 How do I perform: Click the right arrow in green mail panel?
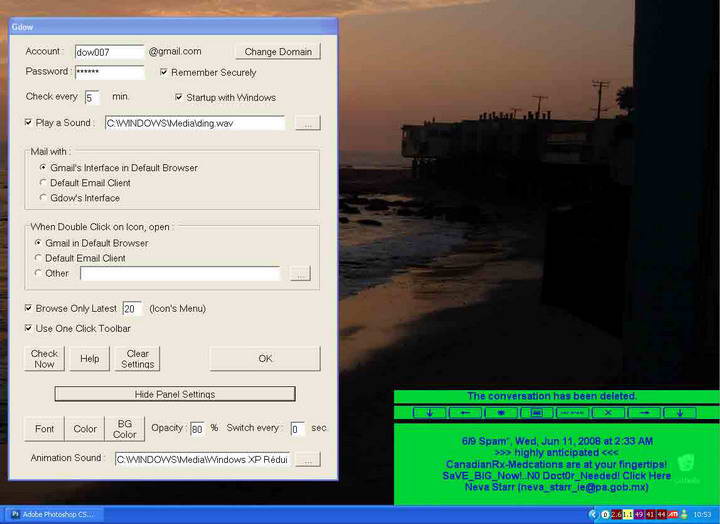click(644, 412)
